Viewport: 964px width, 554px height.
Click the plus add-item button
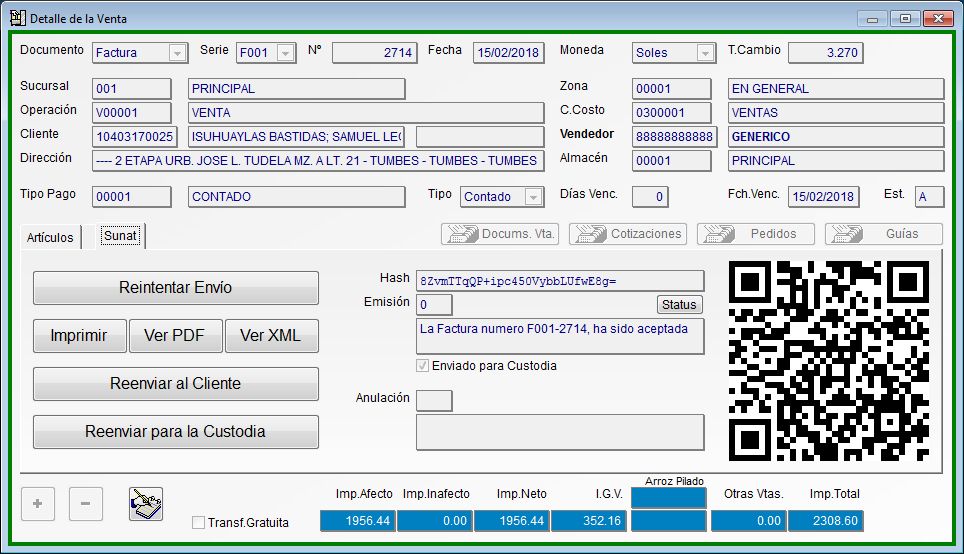click(38, 504)
